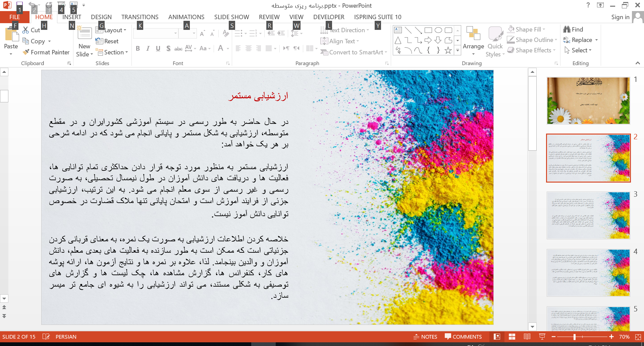Click the zoom slider handle
644x346 pixels.
point(575,337)
